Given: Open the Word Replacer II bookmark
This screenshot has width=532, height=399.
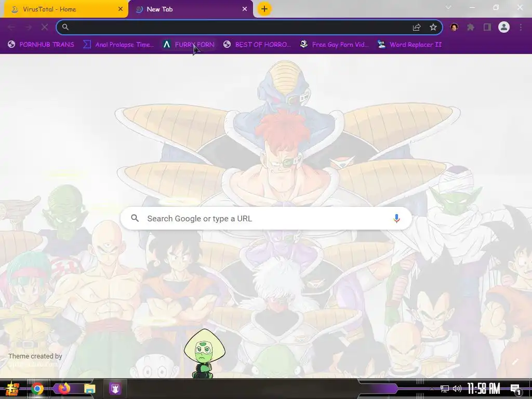Looking at the screenshot, I should coord(409,45).
